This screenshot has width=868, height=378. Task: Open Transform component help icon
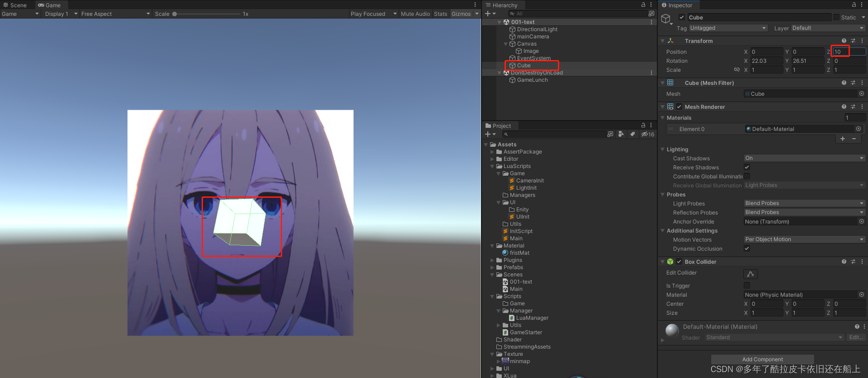coord(844,41)
